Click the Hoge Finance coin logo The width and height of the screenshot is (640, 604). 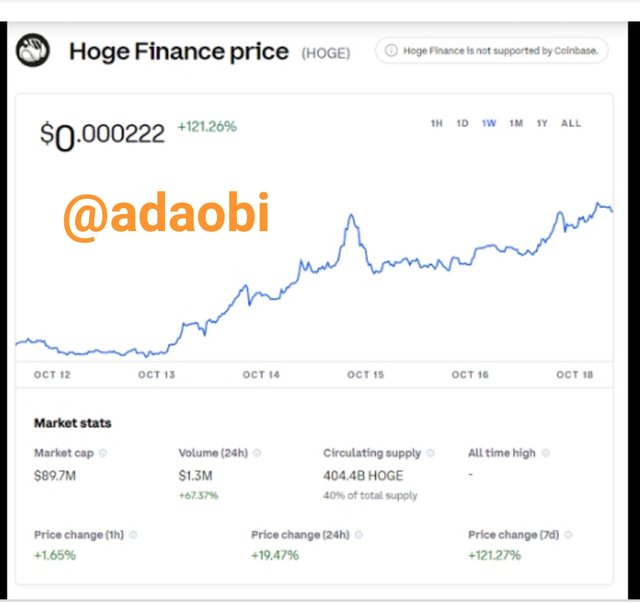pos(33,50)
